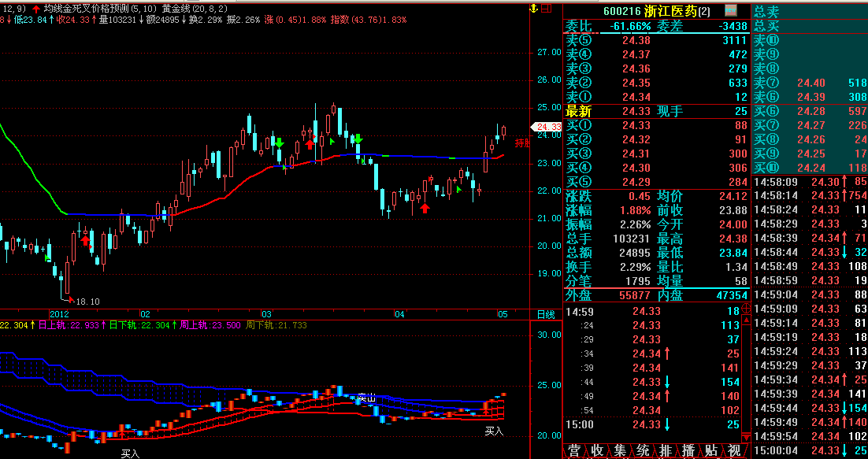Click the 日线 period label
This screenshot has width=868, height=459.
[x=545, y=314]
